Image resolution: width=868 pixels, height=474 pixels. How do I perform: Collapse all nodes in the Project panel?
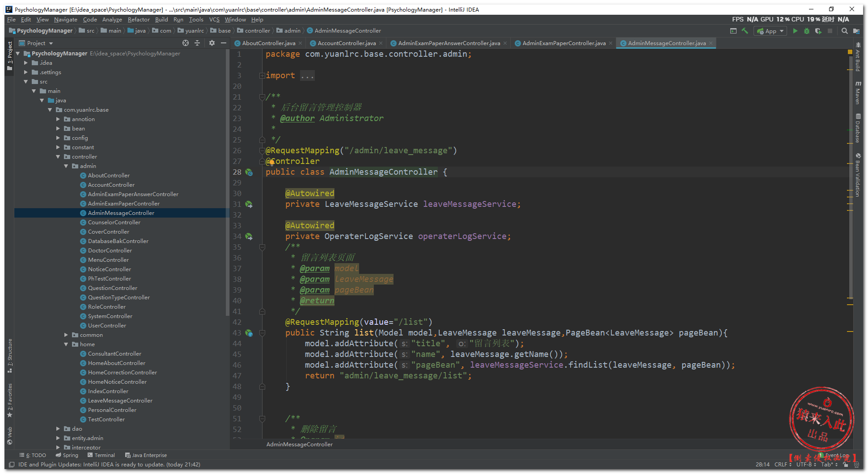coord(197,43)
